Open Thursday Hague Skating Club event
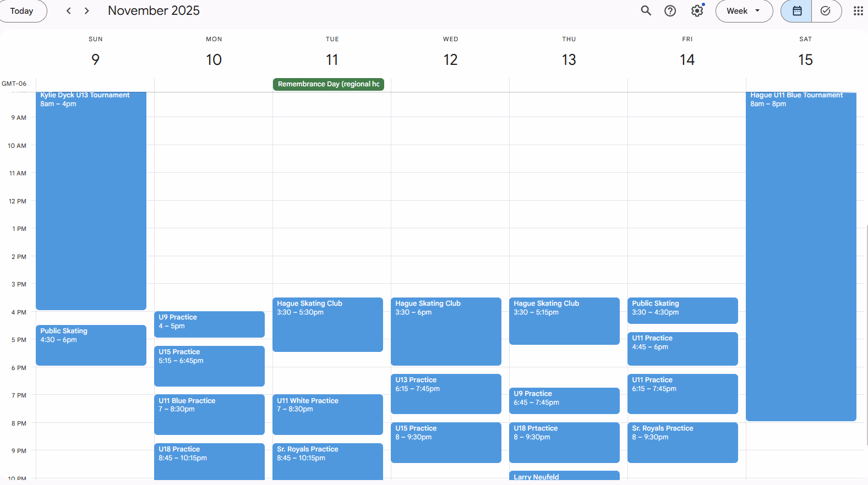 pyautogui.click(x=564, y=321)
